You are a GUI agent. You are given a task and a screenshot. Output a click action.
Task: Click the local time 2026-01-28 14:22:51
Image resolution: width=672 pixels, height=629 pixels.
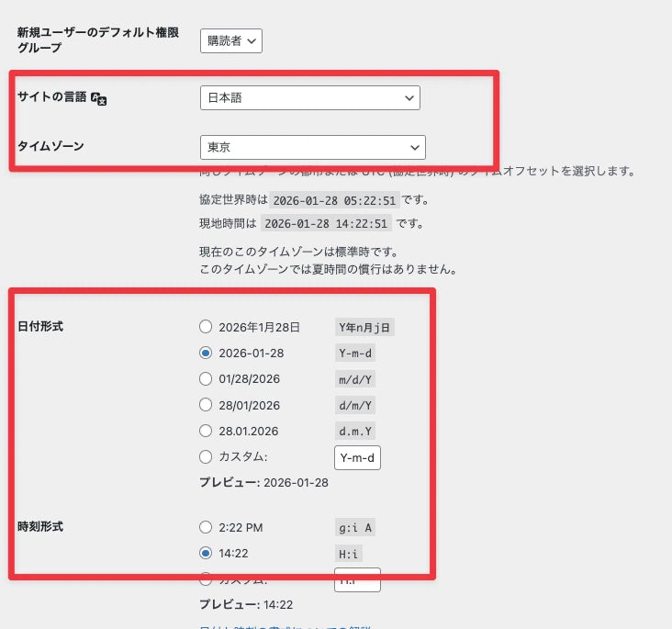(x=326, y=223)
